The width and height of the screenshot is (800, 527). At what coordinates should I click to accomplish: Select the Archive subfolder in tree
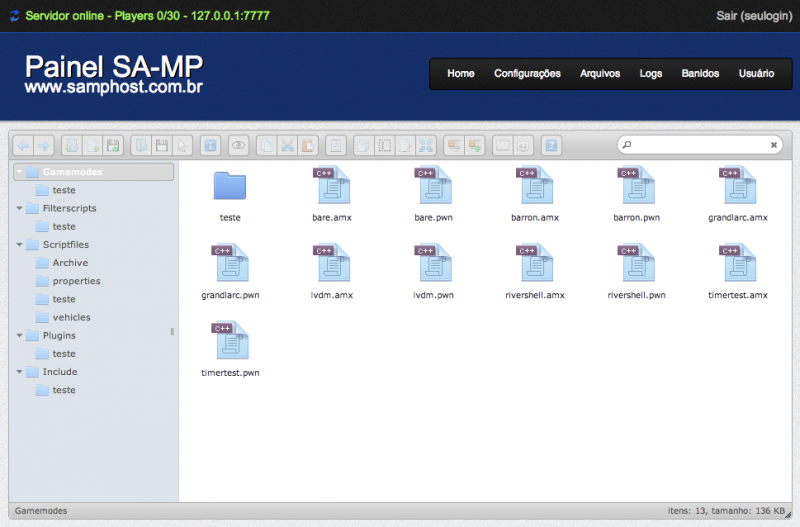(x=70, y=263)
